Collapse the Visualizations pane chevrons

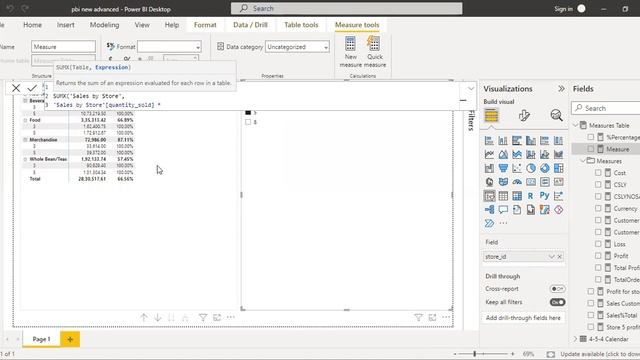coord(561,89)
